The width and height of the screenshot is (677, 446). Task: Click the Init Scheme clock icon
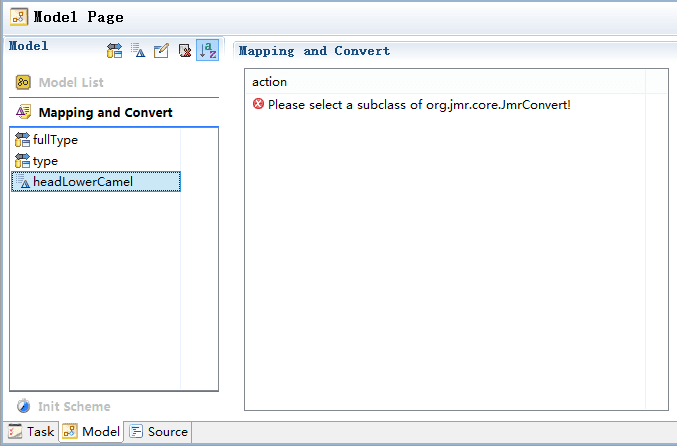pos(23,406)
